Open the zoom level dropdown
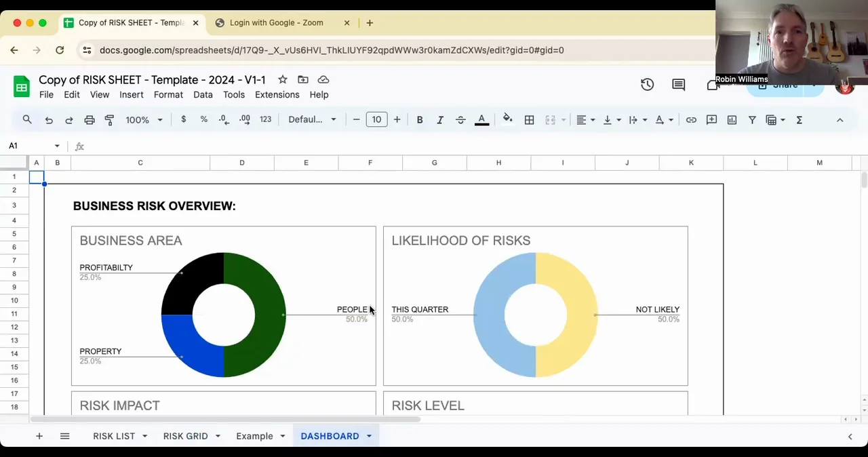 (x=144, y=119)
